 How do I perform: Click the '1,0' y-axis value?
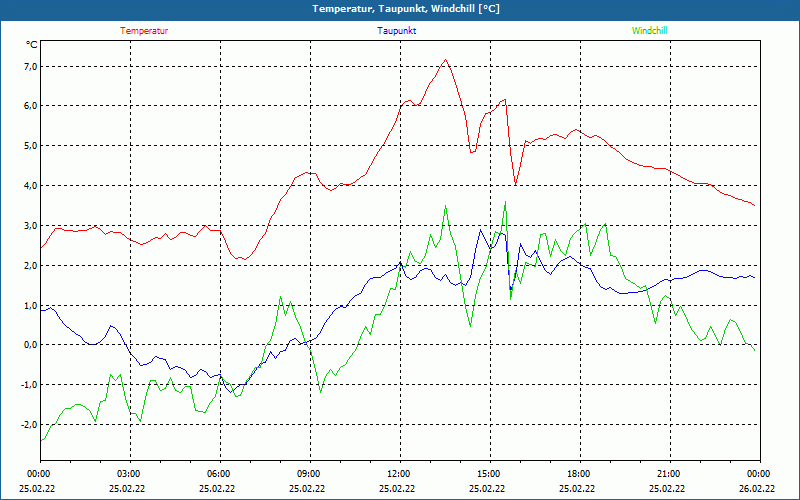(31, 305)
